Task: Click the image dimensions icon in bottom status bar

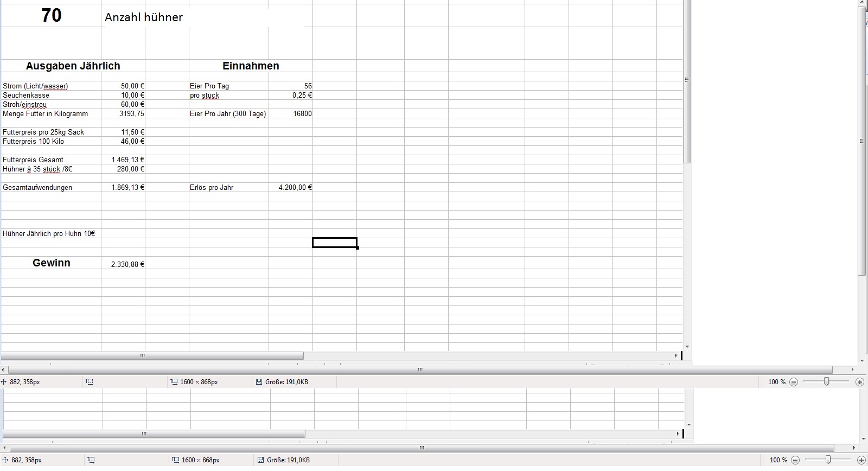Action: coord(175,460)
